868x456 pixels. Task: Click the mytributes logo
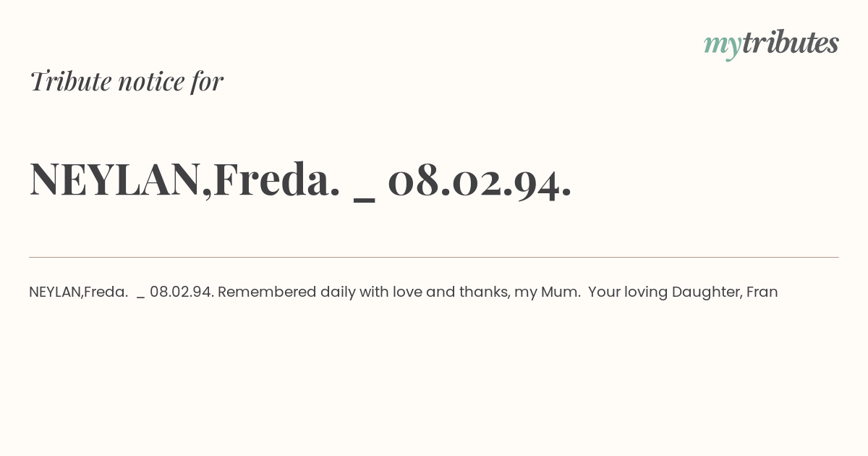coord(771,44)
